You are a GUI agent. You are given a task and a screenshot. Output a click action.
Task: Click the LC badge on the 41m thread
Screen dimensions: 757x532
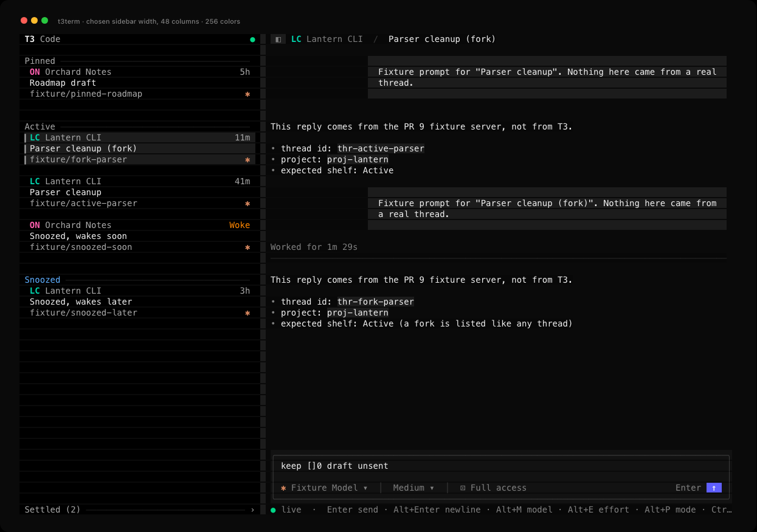point(35,181)
